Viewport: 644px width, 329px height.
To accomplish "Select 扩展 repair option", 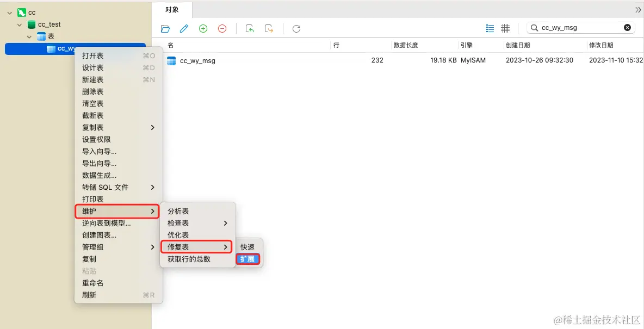I will [247, 259].
